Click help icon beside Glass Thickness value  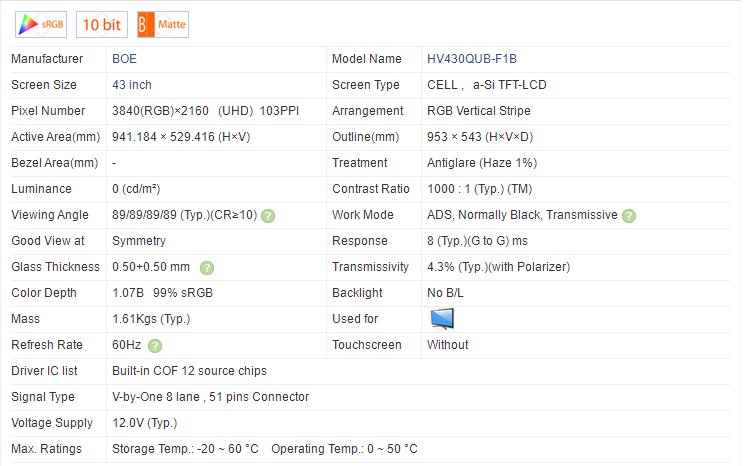[x=207, y=267]
